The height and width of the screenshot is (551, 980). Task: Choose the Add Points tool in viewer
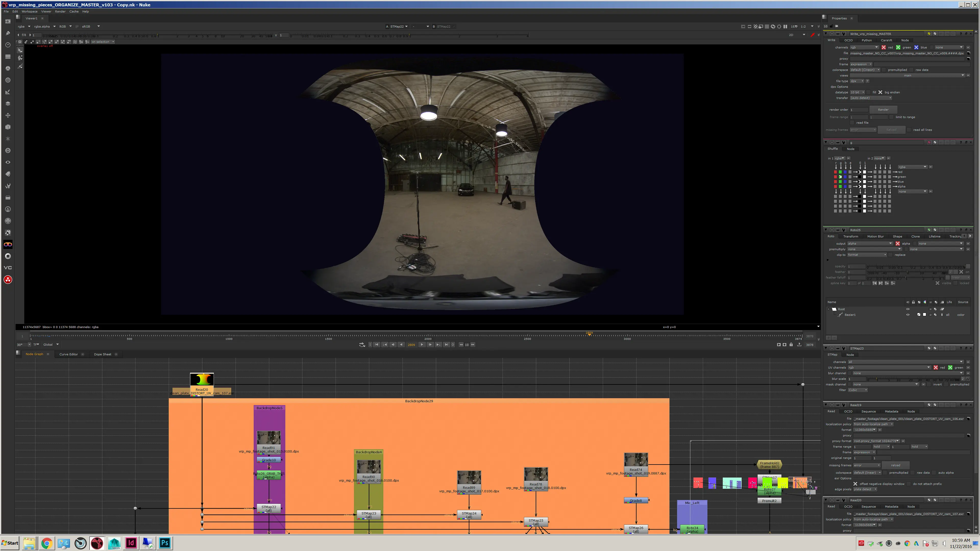coord(20,58)
